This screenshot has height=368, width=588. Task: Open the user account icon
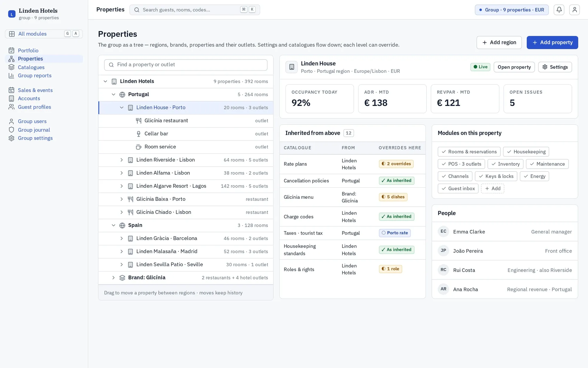[574, 10]
